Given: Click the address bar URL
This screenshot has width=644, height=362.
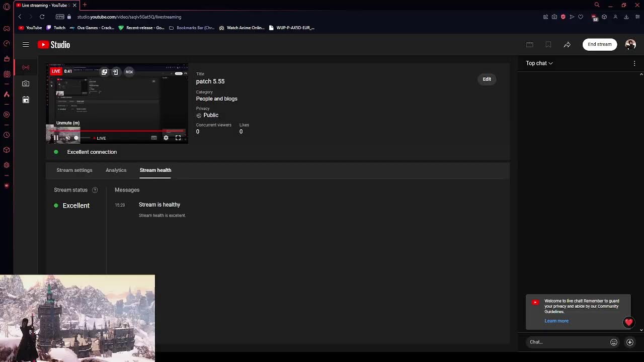Looking at the screenshot, I should tap(129, 17).
